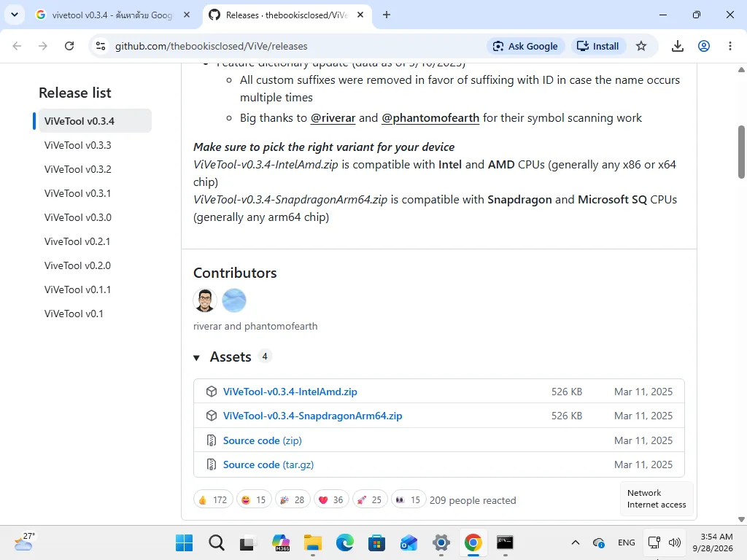
Task: Select ViVeTool v0.1.1 in release list
Action: click(77, 289)
